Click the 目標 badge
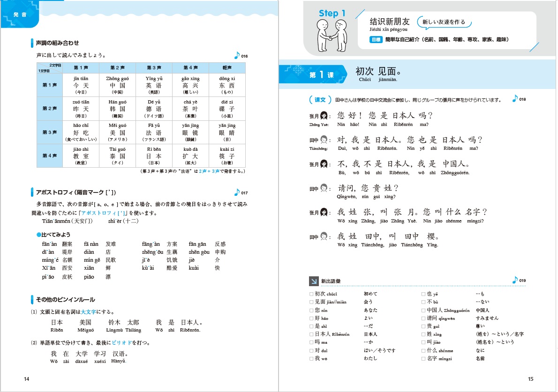The image size is (558, 392). coord(376,40)
